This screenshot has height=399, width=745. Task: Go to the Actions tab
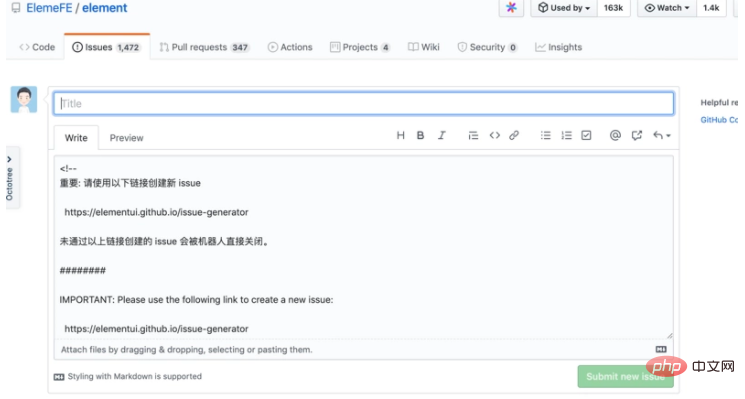(x=290, y=47)
